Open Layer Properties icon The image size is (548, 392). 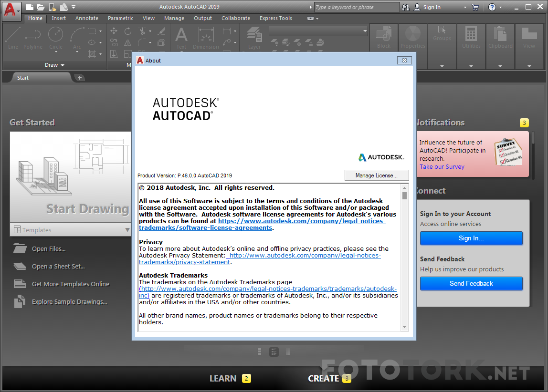coord(254,38)
